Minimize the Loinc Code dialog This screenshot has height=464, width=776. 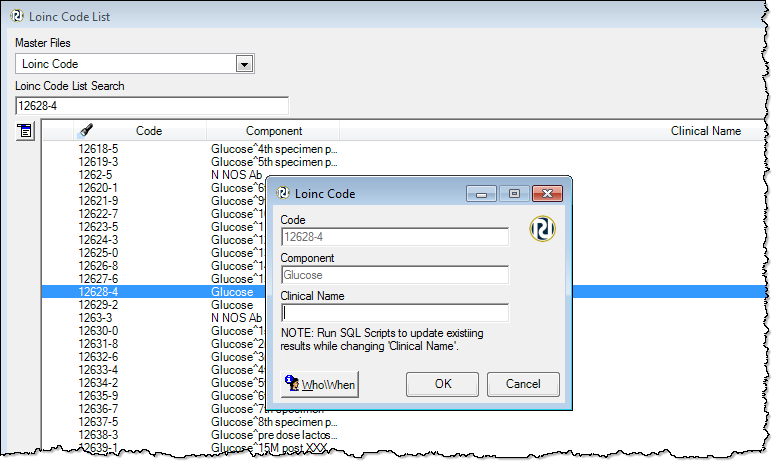(483, 194)
